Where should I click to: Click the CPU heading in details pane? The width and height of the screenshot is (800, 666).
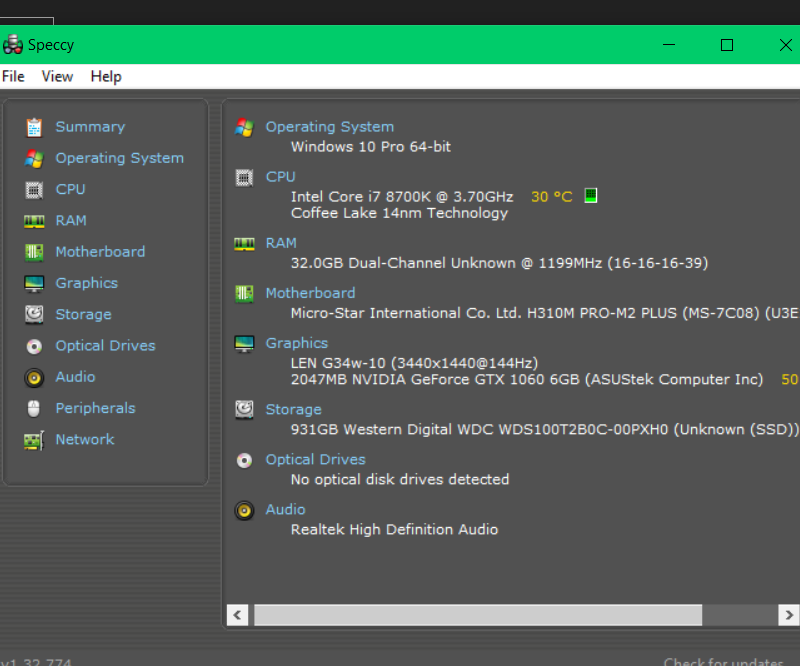pyautogui.click(x=280, y=176)
